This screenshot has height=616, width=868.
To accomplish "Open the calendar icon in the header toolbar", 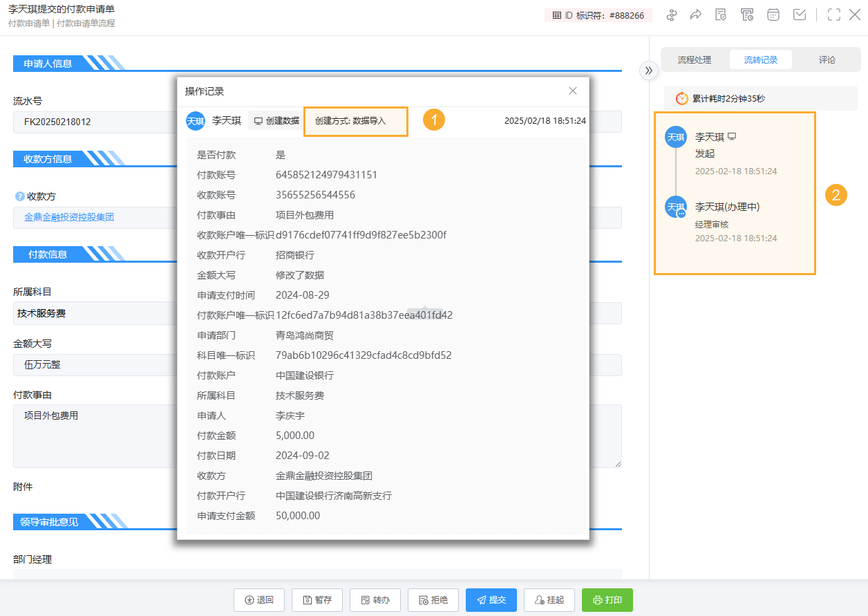I will (773, 15).
